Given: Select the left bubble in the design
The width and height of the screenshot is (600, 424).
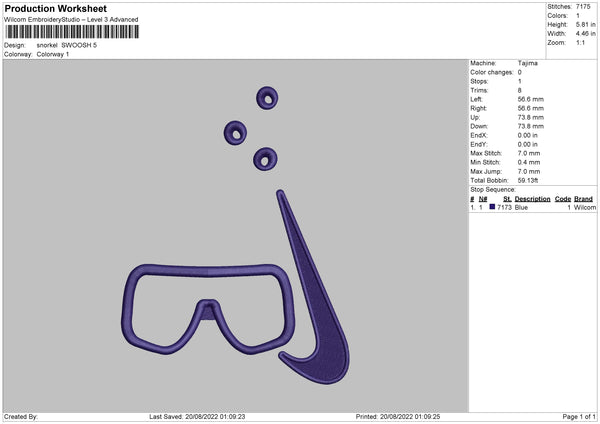Looking at the screenshot, I should click(x=235, y=133).
